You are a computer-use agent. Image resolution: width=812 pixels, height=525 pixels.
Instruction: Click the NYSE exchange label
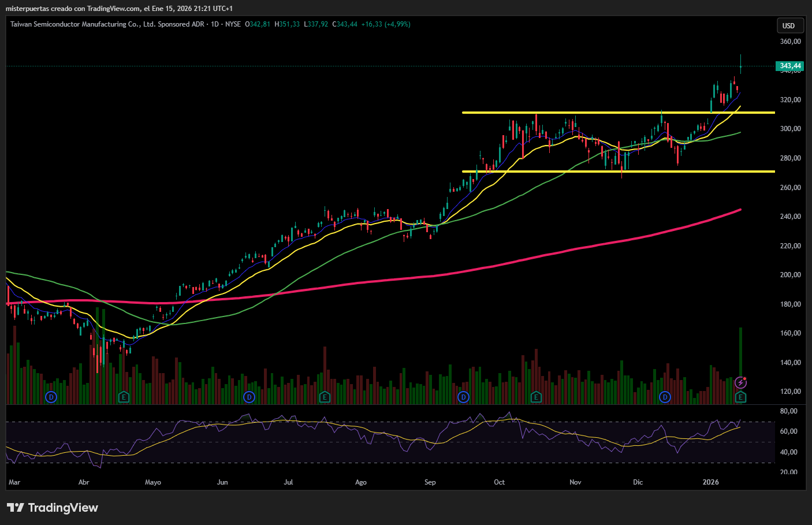[233, 24]
